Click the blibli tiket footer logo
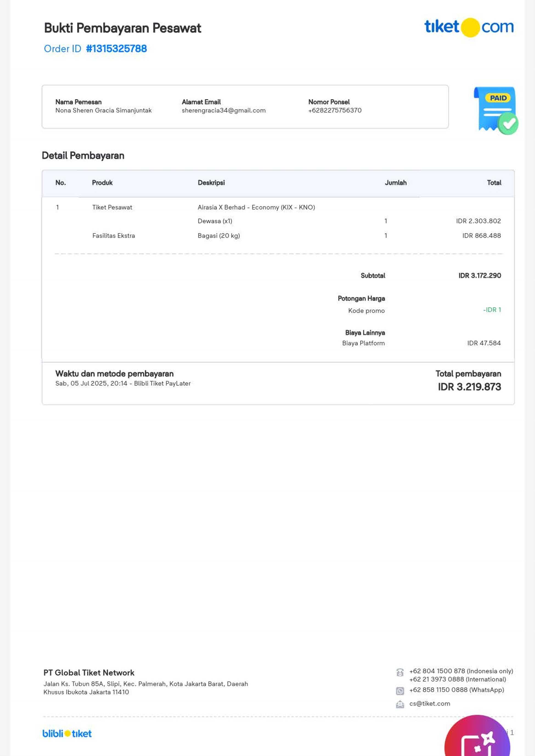Viewport: 535px width, 756px height. 67,733
